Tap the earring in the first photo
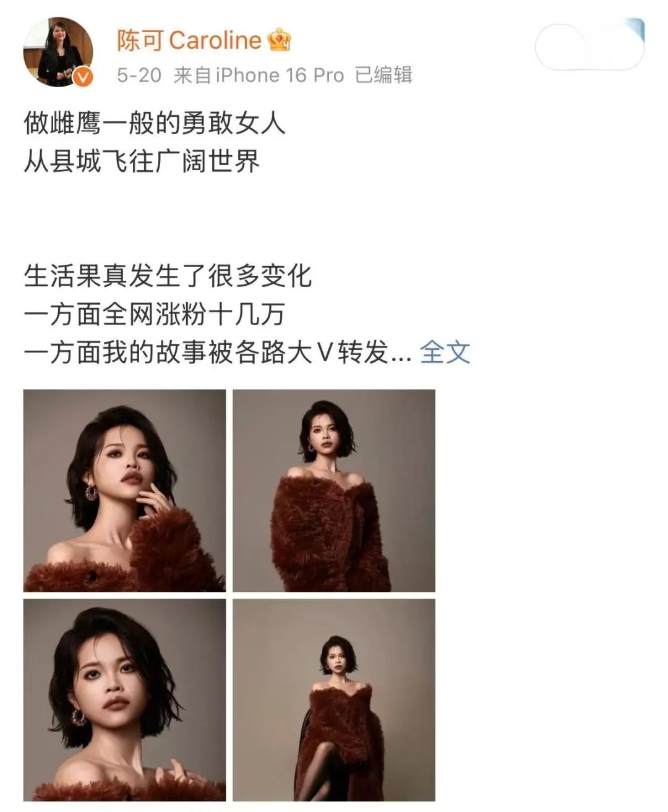This screenshot has width=668, height=812. point(91,493)
